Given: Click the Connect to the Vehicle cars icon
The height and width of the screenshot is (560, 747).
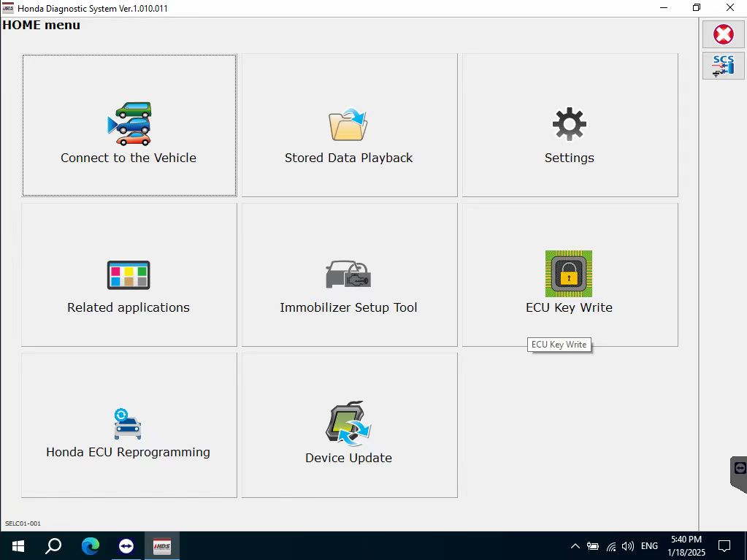Looking at the screenshot, I should (129, 124).
